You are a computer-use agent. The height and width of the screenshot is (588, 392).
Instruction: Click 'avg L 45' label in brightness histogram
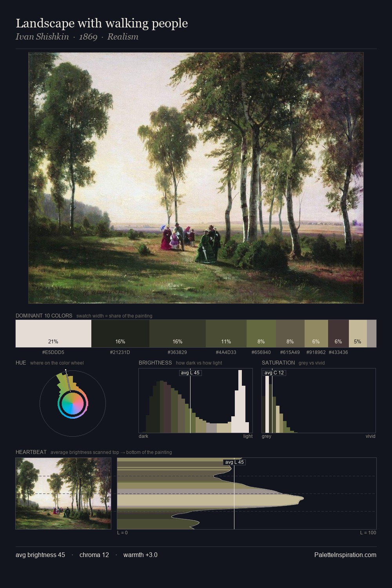point(191,373)
